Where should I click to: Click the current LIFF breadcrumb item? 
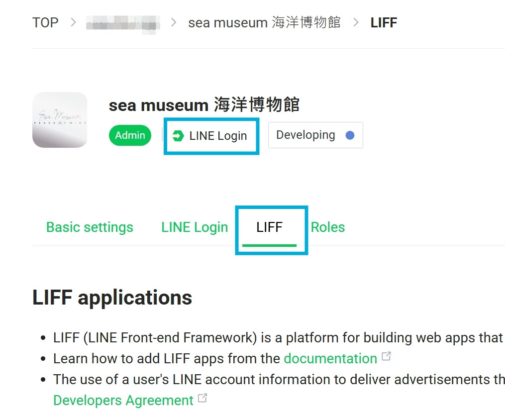[x=384, y=22]
